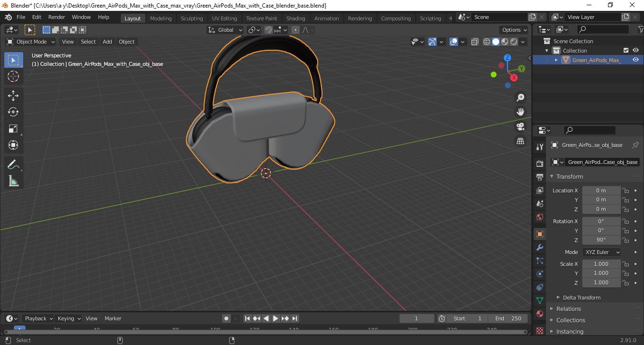Activate the Rotate tool
This screenshot has height=345, width=644.
(13, 112)
